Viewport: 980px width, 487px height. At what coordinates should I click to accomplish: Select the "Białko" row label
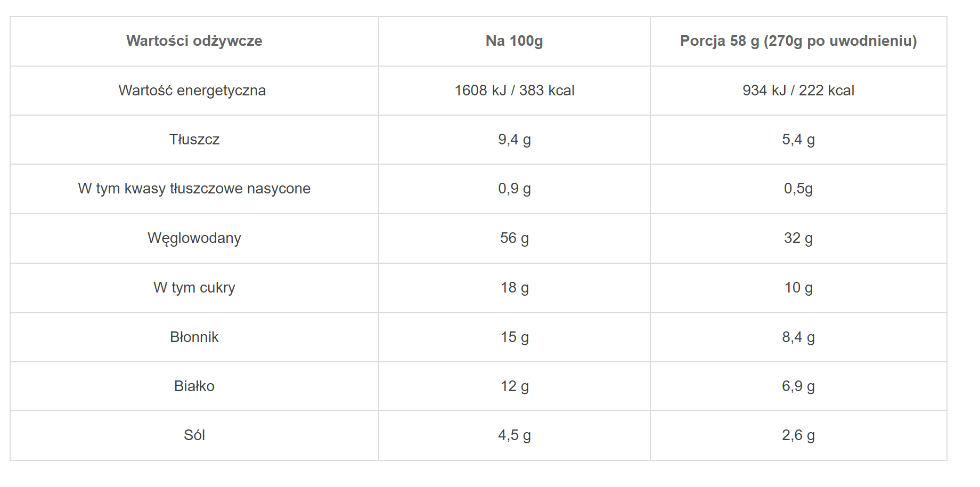pyautogui.click(x=194, y=386)
